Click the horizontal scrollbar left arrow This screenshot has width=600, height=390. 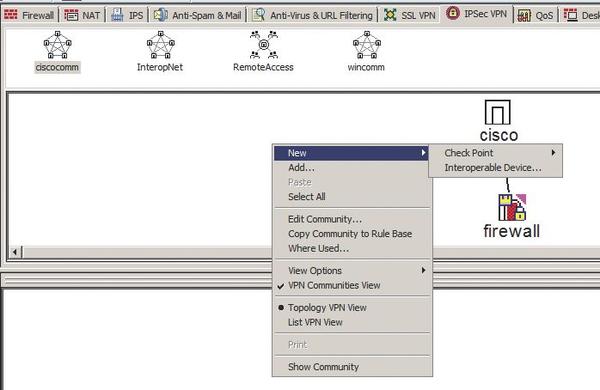(x=15, y=252)
